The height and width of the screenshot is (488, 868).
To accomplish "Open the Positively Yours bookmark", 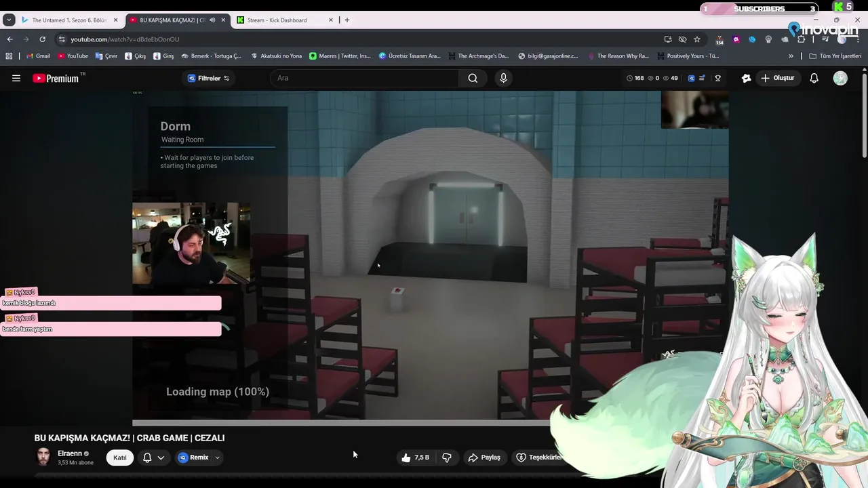I will pos(688,56).
